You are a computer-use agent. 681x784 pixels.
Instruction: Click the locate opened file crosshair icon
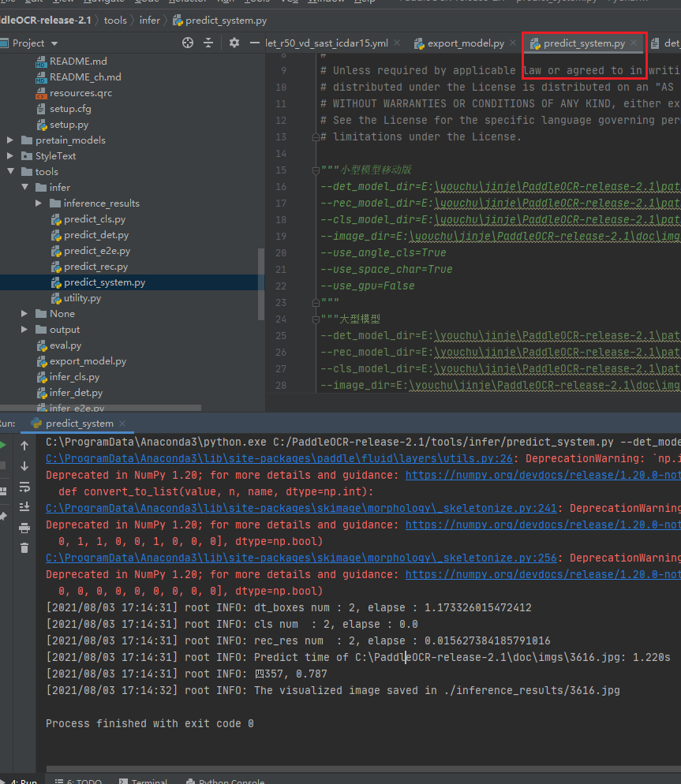pos(188,43)
